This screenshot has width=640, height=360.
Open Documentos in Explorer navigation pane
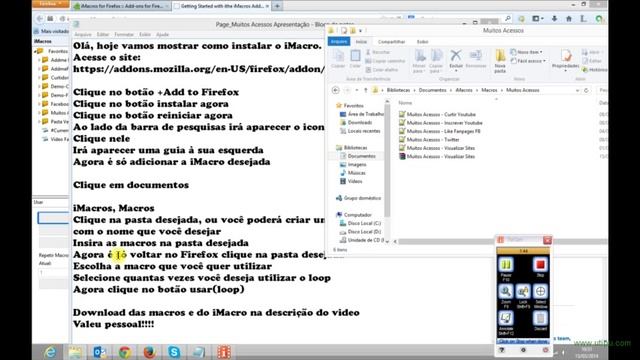358,156
